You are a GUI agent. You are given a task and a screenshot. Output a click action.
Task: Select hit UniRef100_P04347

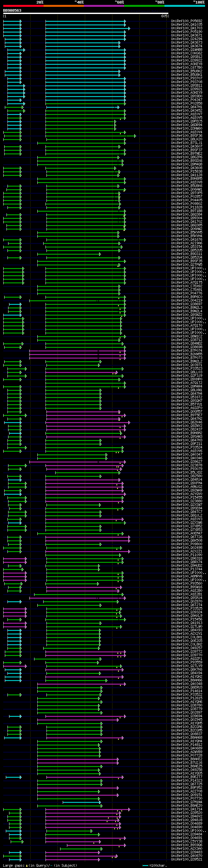(187, 100)
